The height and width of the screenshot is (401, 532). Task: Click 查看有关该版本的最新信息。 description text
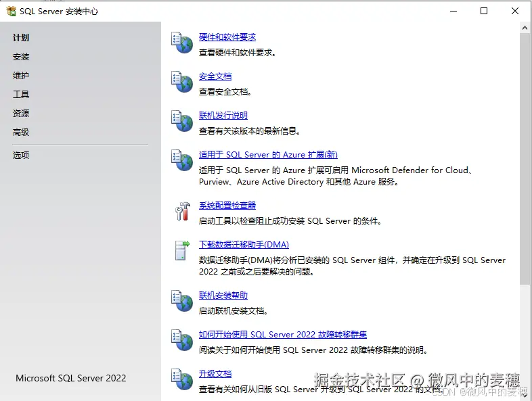[249, 131]
